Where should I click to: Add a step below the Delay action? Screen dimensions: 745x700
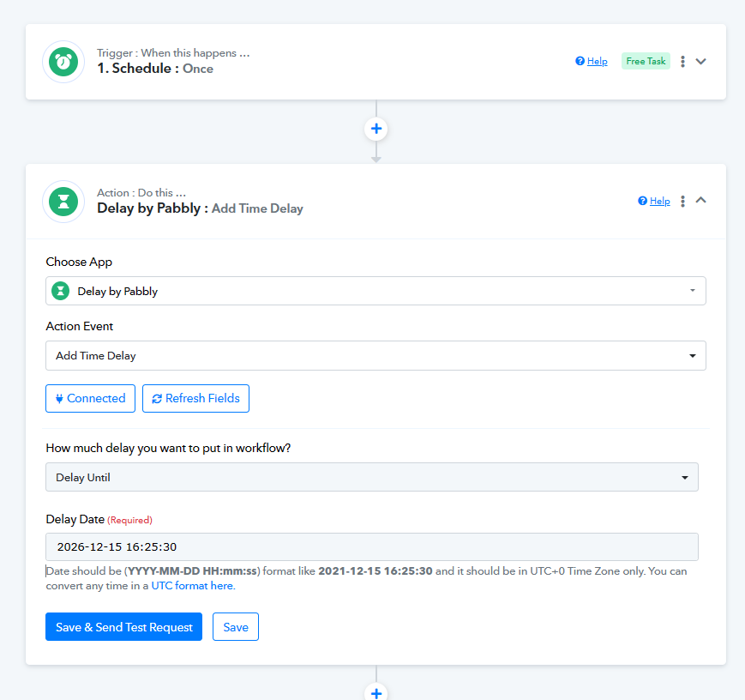376,693
